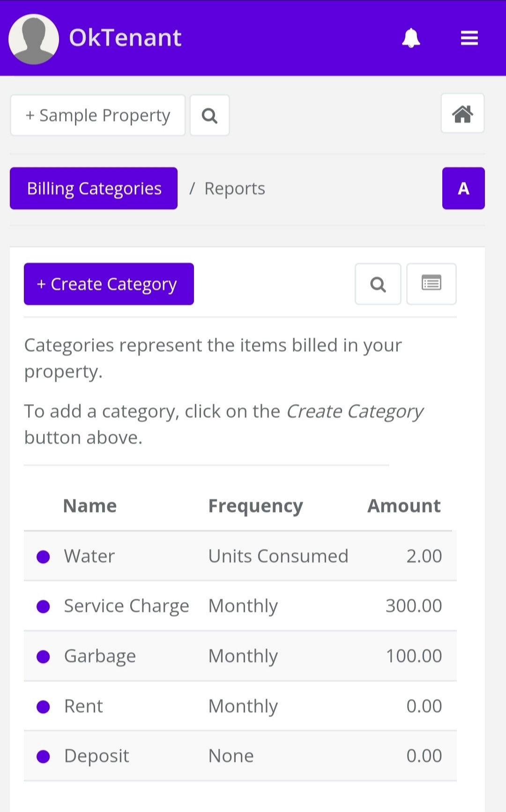This screenshot has height=812, width=506.
Task: Open the Rent category entry
Action: [83, 706]
